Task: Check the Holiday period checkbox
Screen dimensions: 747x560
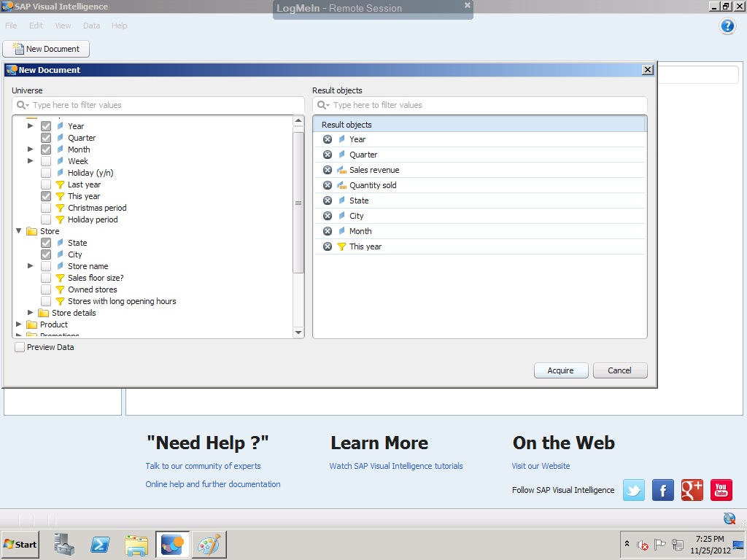Action: [x=46, y=219]
